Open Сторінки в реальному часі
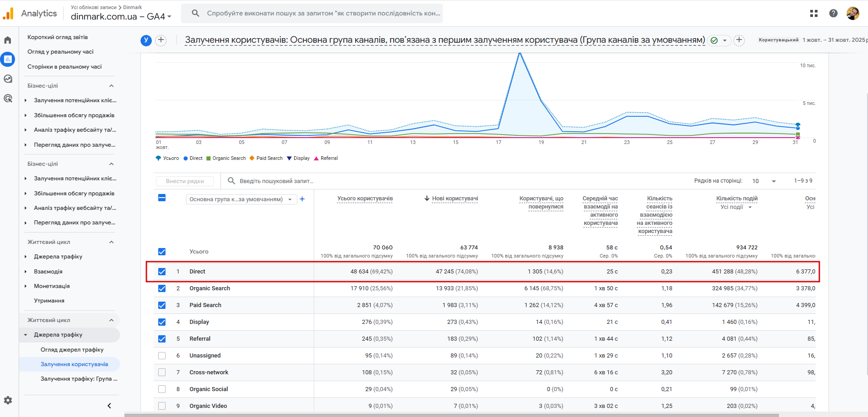Viewport: 868px width, 417px height. tap(65, 67)
